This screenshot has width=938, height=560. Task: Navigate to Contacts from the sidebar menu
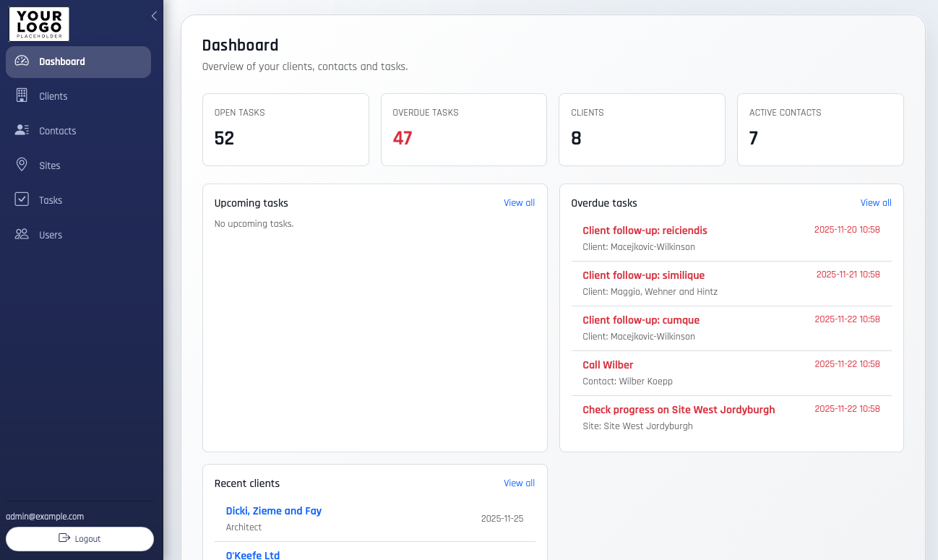[x=58, y=130]
